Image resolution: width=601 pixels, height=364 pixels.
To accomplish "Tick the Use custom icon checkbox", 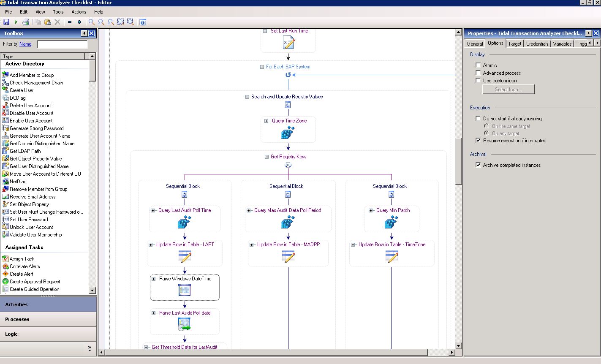I will tap(478, 80).
